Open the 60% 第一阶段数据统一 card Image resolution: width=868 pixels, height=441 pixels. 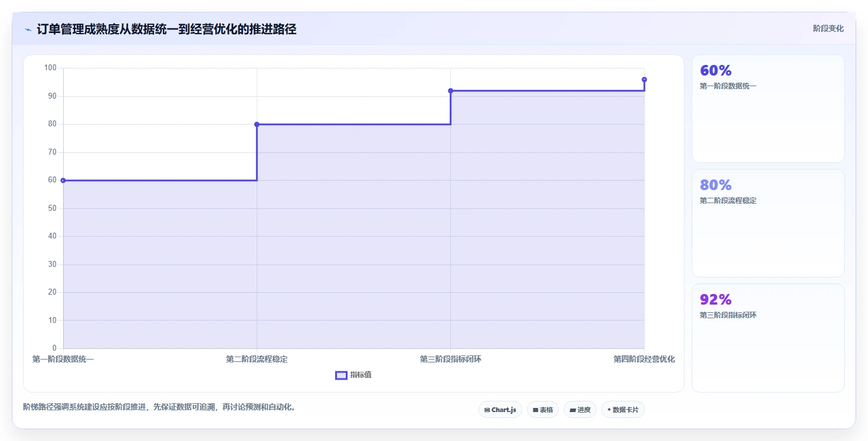point(768,109)
